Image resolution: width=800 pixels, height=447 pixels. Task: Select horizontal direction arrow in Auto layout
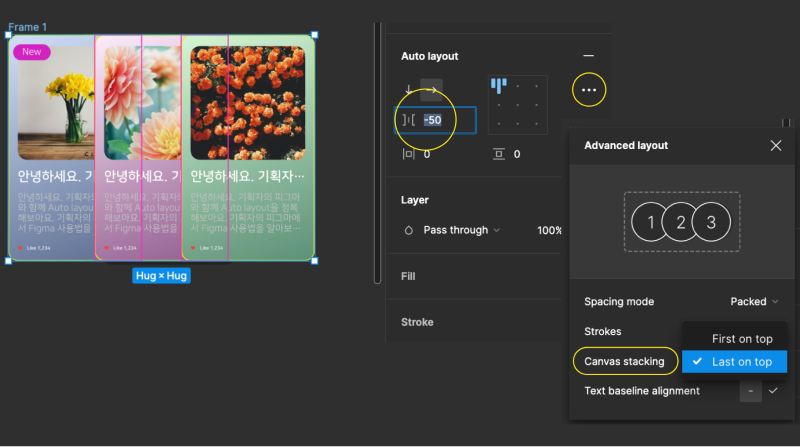point(431,90)
